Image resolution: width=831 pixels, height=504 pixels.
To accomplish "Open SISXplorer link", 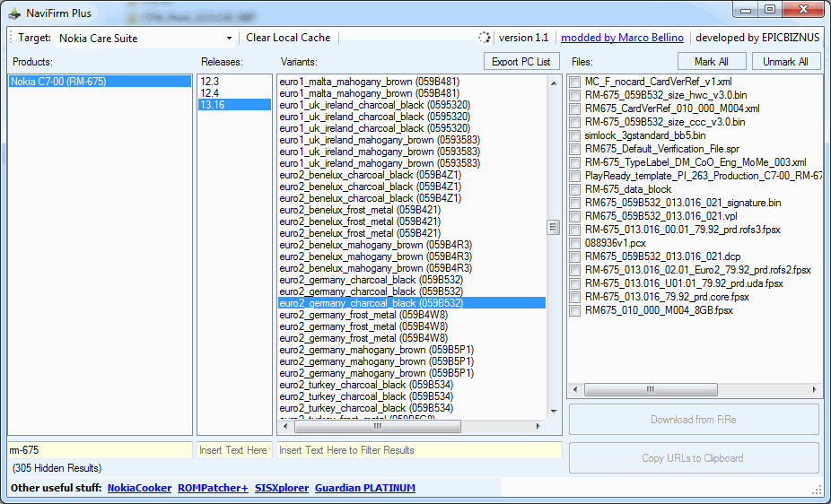I will (282, 488).
